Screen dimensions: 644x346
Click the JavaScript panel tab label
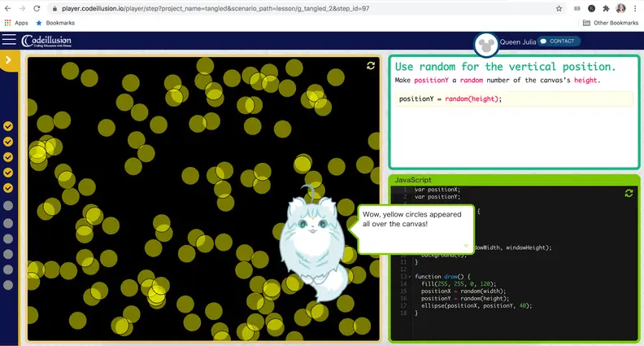[x=413, y=180]
